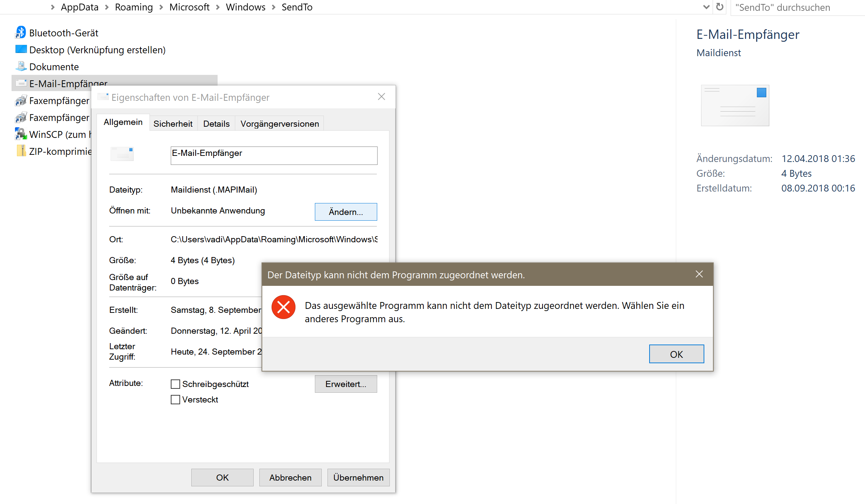Click the Übernehmen button
This screenshot has height=504, width=865.
358,478
